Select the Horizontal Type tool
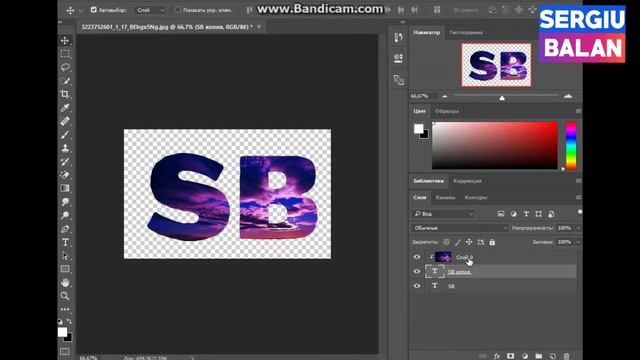640x360 pixels. click(x=65, y=242)
